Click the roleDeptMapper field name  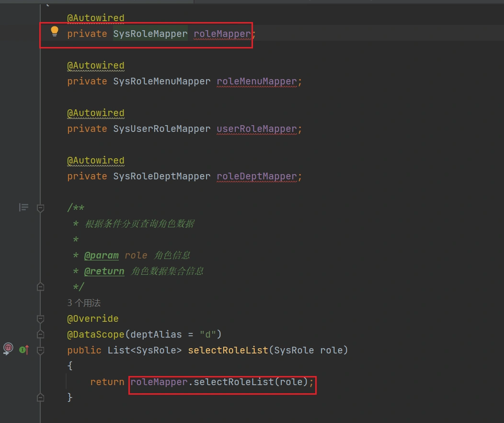tap(256, 176)
